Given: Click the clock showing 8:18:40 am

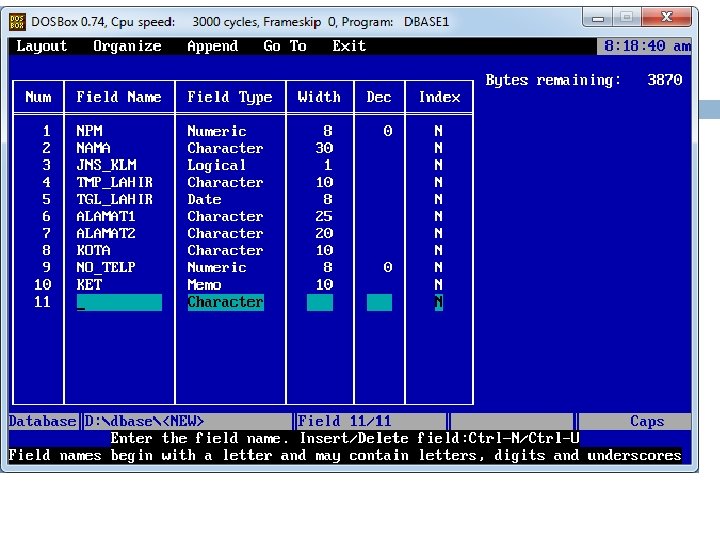Looking at the screenshot, I should [647, 46].
